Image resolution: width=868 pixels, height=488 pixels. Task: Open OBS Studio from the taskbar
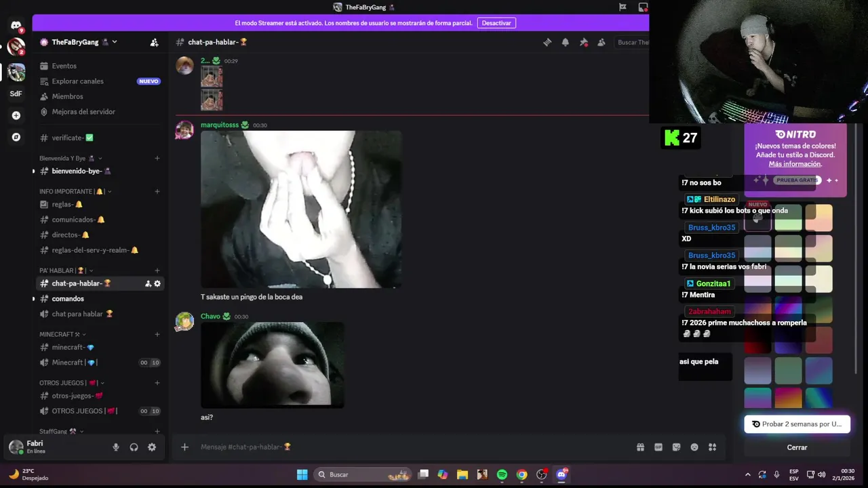[x=541, y=474]
